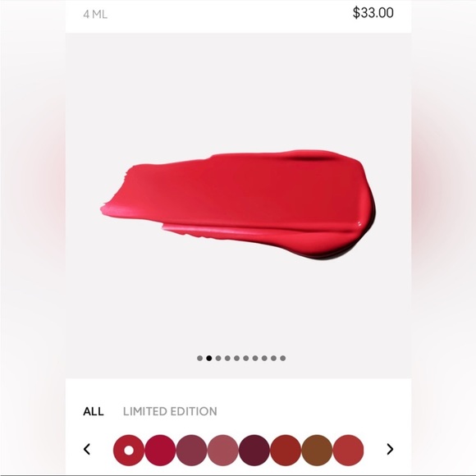The width and height of the screenshot is (476, 476).
Task: Click the $33.00 price label
Action: [x=373, y=13]
